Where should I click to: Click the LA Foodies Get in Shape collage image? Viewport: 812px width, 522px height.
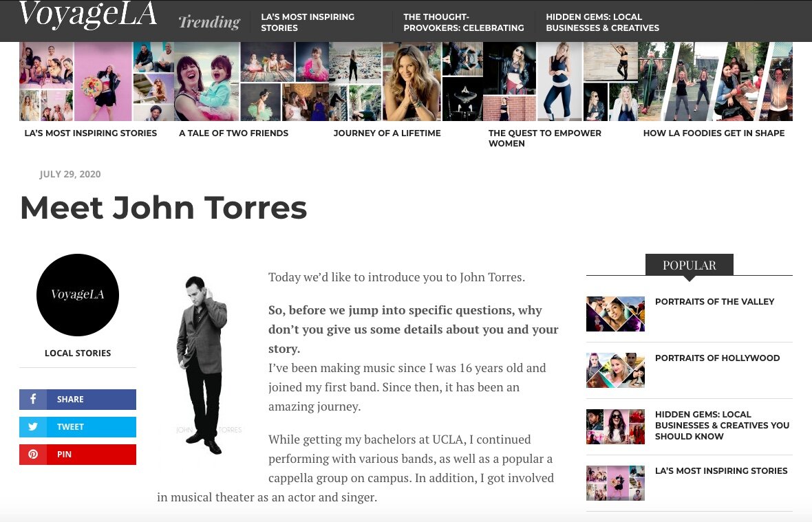click(715, 81)
